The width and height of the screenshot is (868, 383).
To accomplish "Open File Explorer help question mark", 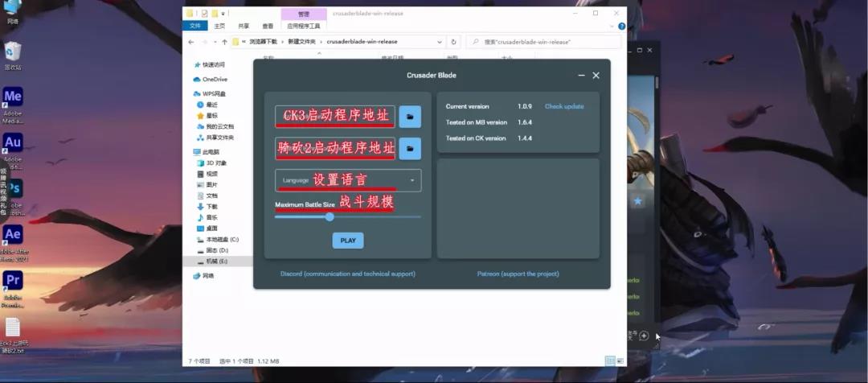I will pos(621,26).
